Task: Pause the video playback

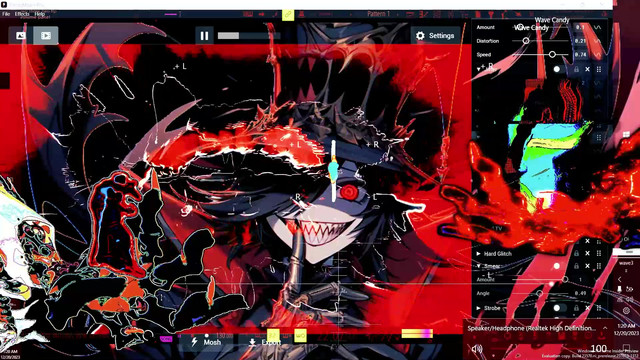Action: pyautogui.click(x=204, y=36)
